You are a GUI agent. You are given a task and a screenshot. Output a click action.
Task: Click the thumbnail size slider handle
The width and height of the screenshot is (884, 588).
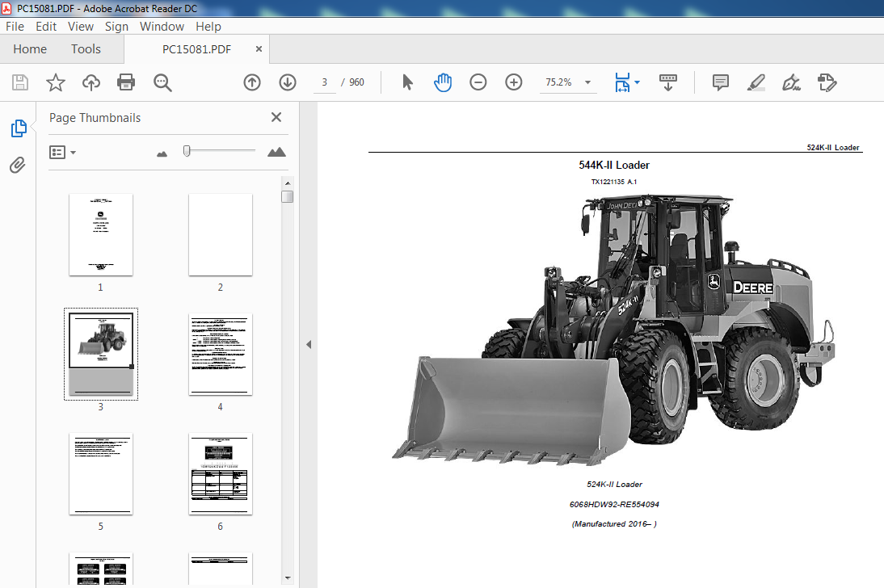coord(187,150)
